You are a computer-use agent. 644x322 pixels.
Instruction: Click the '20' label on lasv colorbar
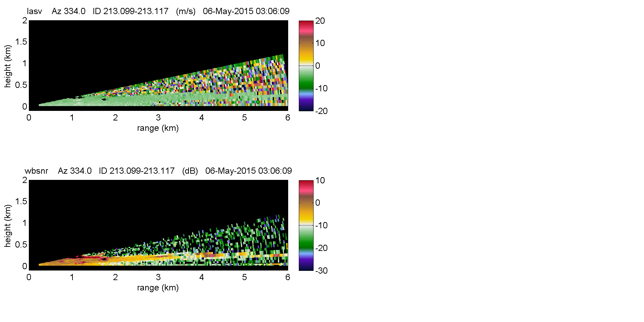click(x=320, y=21)
